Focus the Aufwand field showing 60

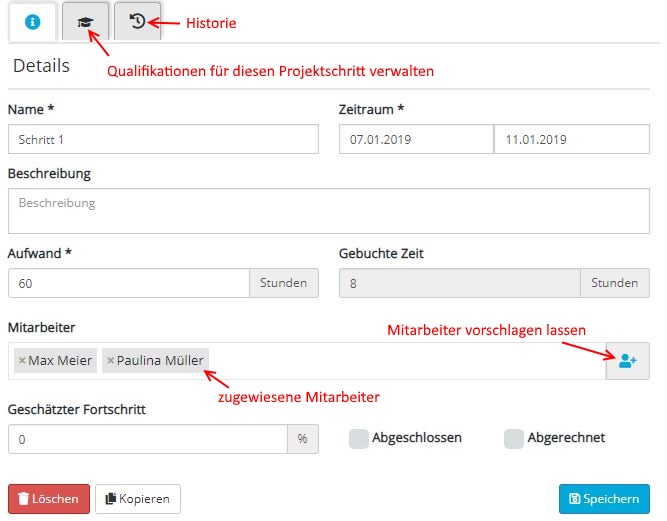(x=128, y=283)
